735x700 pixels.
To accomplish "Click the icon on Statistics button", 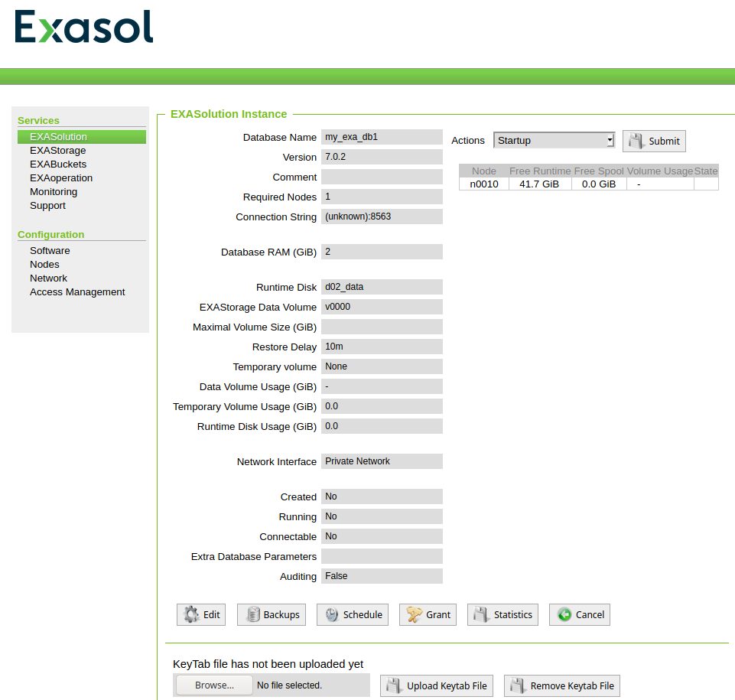I will pos(481,614).
